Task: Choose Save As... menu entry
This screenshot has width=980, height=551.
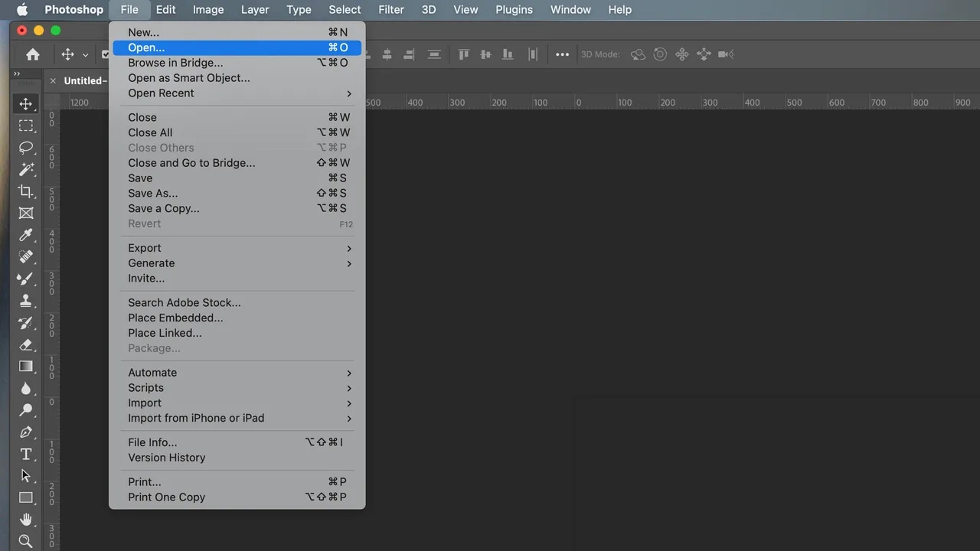Action: pos(237,194)
